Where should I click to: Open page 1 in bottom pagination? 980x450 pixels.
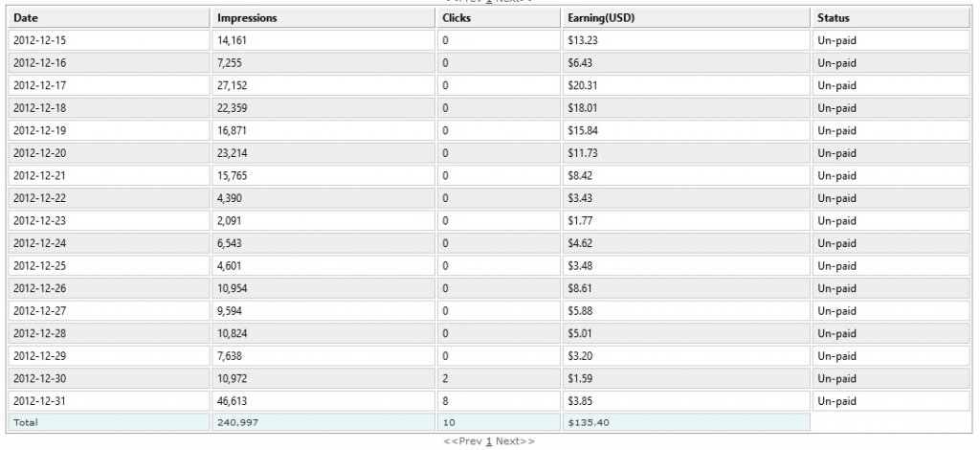click(489, 441)
